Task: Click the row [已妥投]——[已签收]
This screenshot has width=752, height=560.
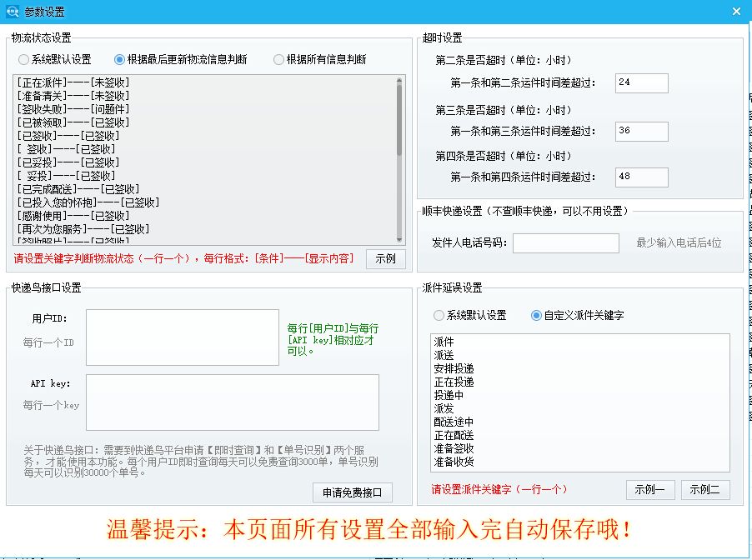Action: pyautogui.click(x=68, y=162)
